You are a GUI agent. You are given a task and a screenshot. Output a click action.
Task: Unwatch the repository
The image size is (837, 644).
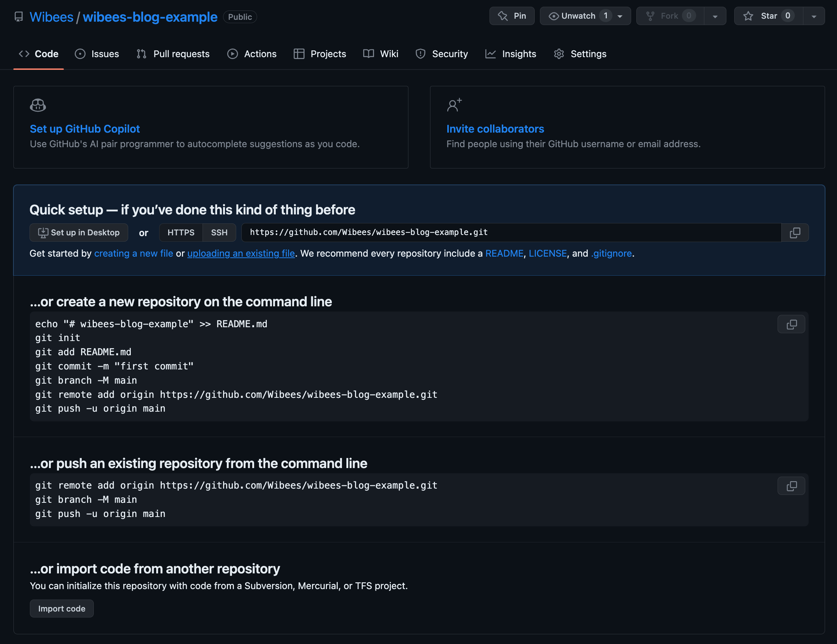573,16
